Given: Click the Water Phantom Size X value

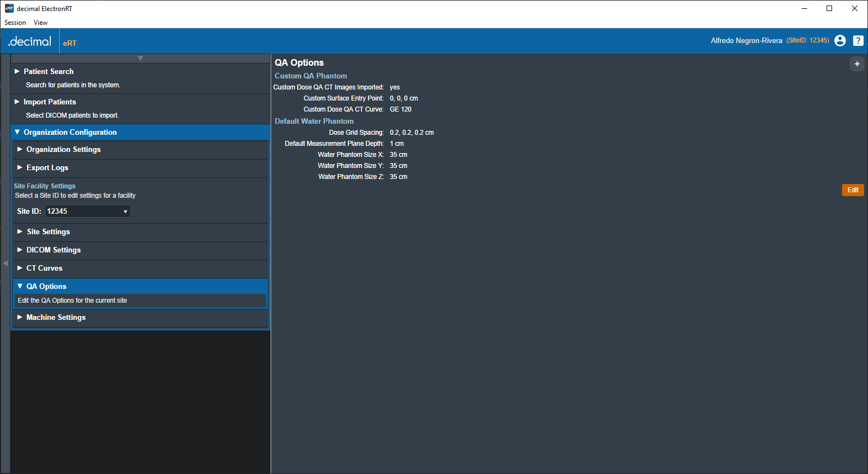Looking at the screenshot, I should 399,155.
